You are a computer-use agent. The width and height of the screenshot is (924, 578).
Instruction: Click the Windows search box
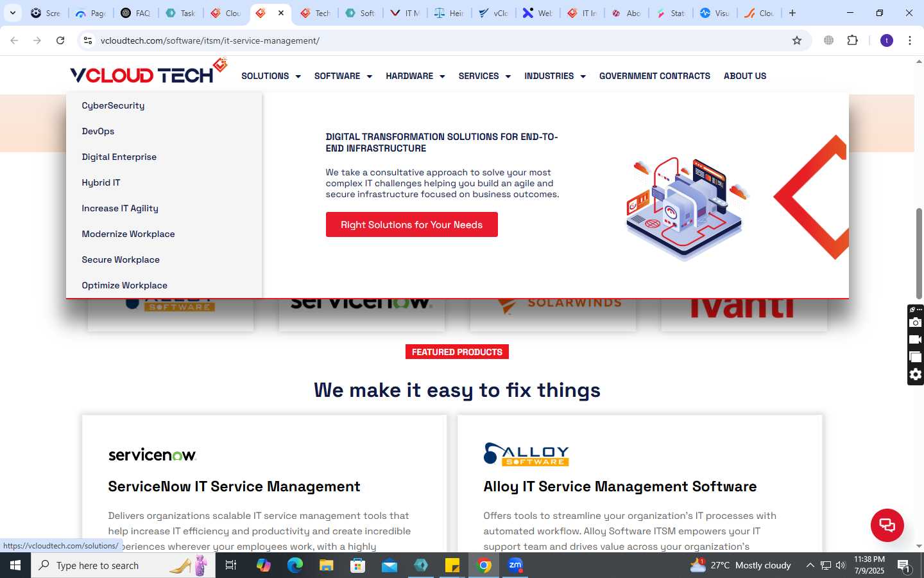pos(123,565)
